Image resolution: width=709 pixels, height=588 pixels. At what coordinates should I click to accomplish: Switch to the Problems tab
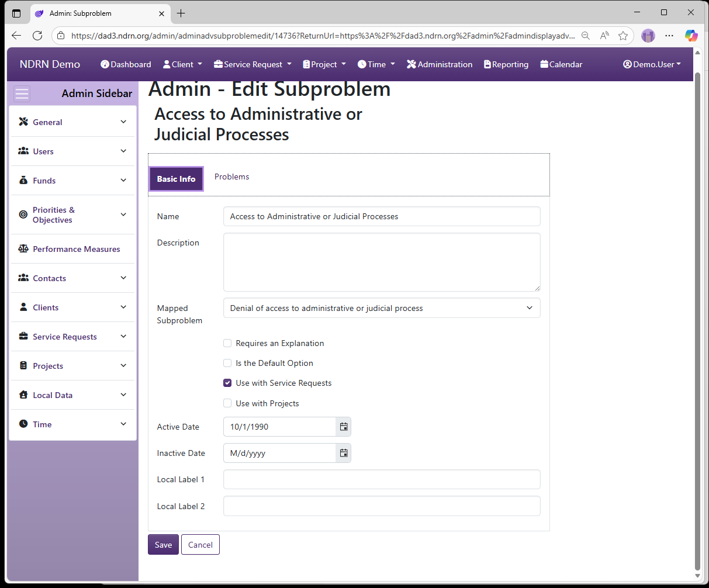tap(232, 177)
